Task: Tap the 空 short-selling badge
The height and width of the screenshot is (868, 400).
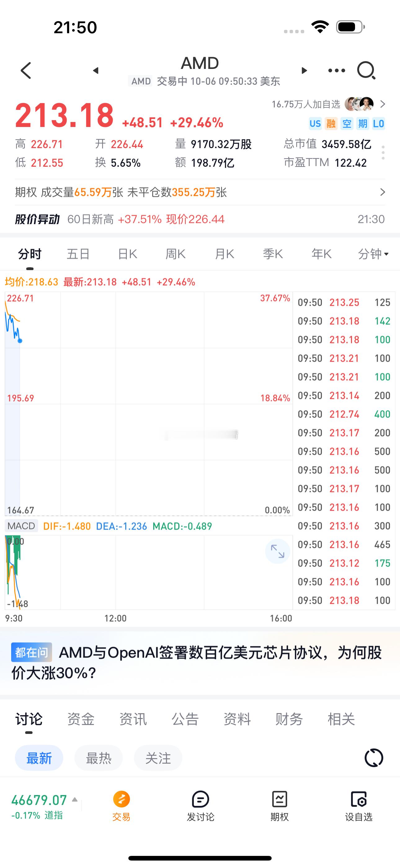Action: coord(347,124)
